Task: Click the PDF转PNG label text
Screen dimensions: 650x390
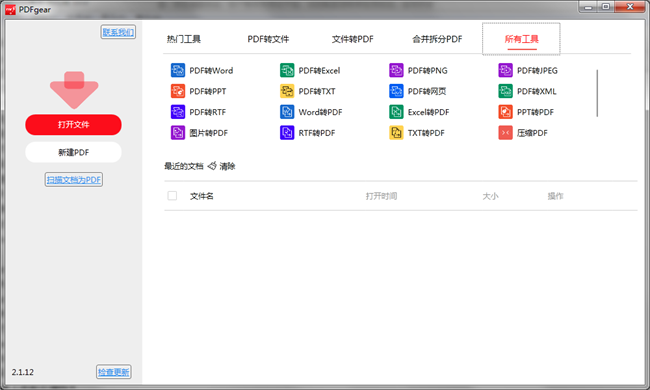Action: (427, 70)
